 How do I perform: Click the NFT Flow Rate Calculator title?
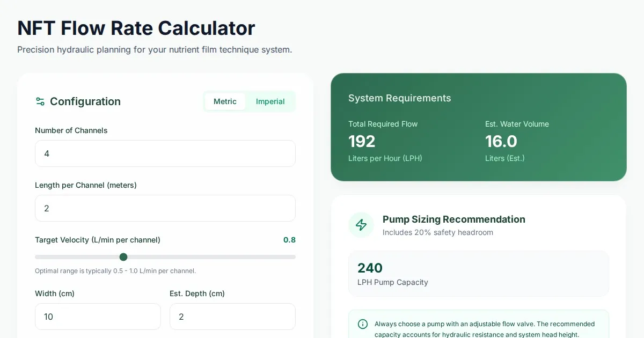(x=136, y=28)
